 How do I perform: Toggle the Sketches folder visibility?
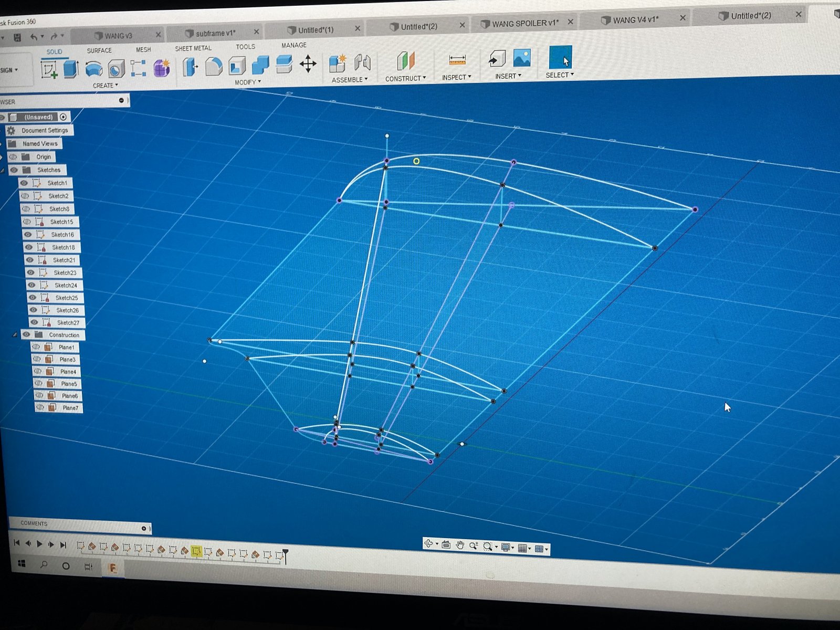[14, 170]
